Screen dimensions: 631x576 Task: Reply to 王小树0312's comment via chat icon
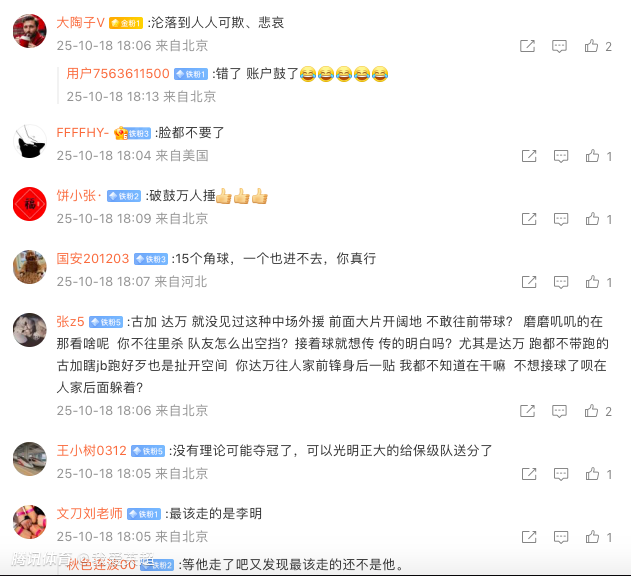pos(561,474)
